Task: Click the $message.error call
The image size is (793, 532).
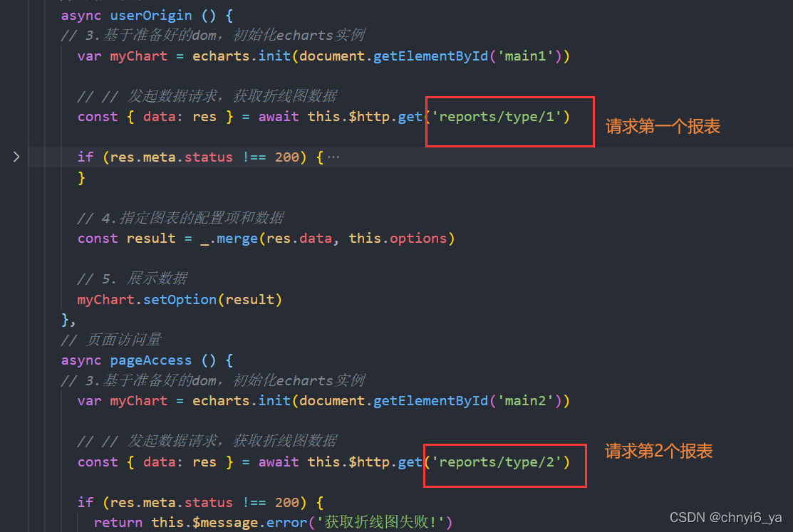Action: [250, 523]
